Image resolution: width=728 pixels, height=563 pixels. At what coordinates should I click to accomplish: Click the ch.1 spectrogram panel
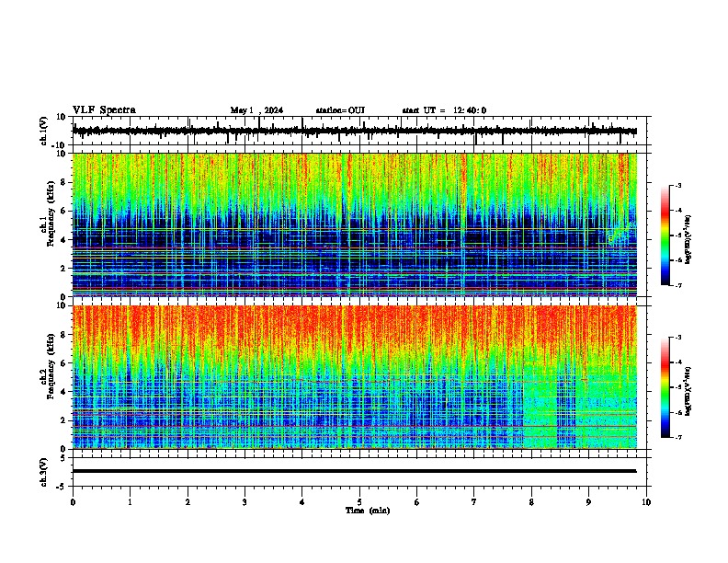355,224
